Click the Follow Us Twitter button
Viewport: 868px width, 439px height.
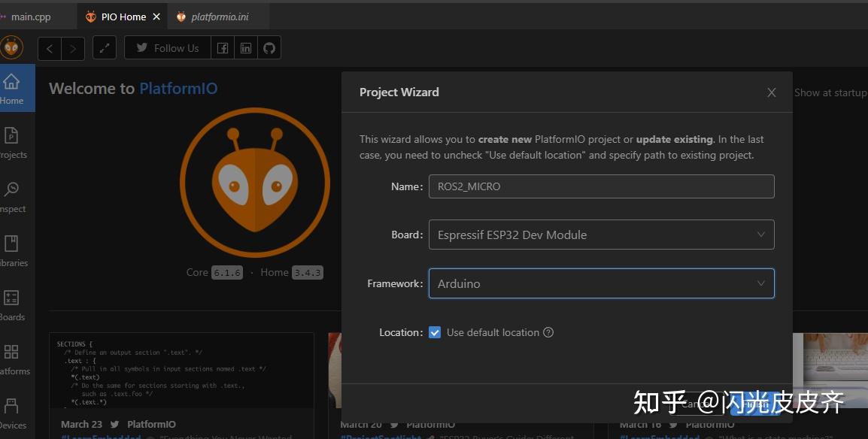(168, 47)
